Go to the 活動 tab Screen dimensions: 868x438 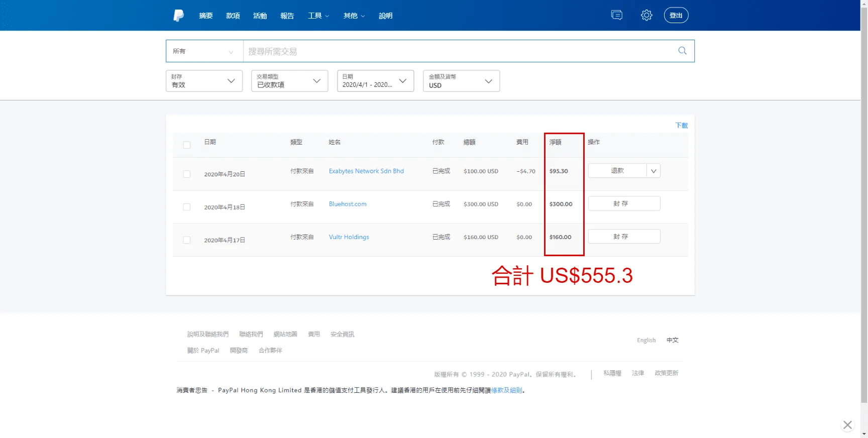coord(260,16)
